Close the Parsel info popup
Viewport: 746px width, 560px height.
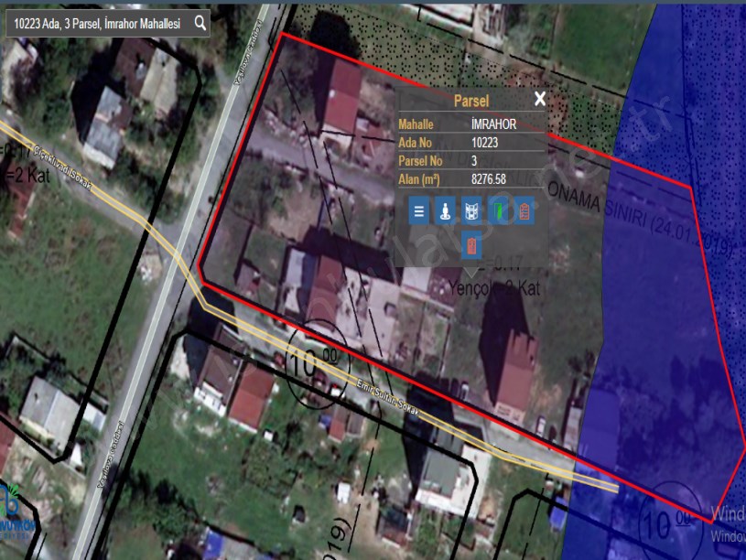pos(540,99)
